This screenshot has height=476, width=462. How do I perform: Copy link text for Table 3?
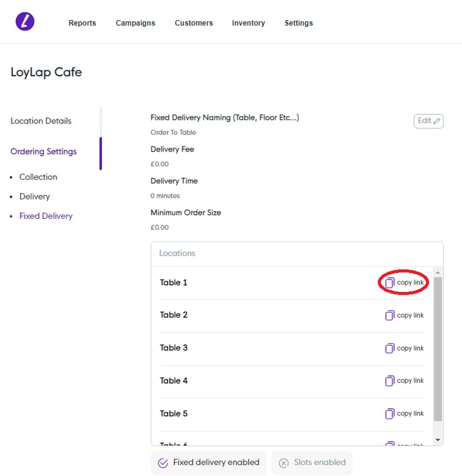(x=410, y=348)
